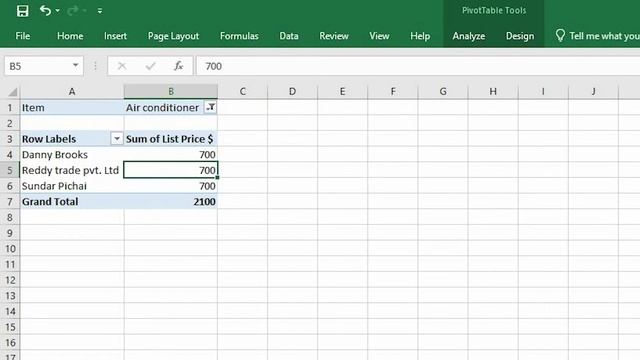
Task: Open the PivotTable Design tab
Action: (520, 36)
